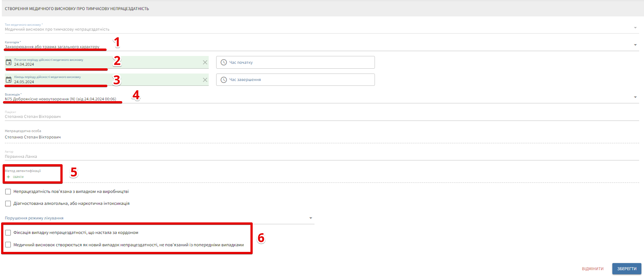Expand the Взаємодія dropdown arrow

(635, 97)
